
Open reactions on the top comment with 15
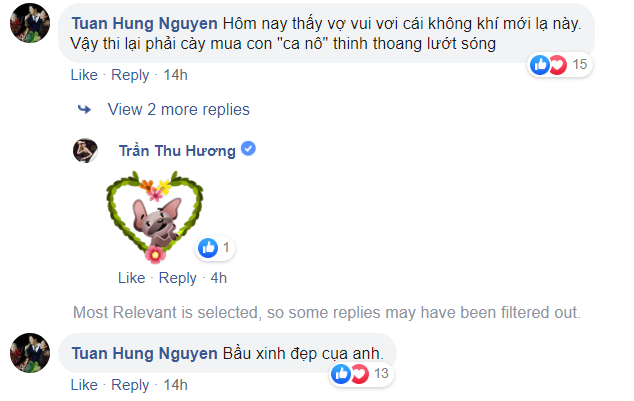[x=561, y=66]
